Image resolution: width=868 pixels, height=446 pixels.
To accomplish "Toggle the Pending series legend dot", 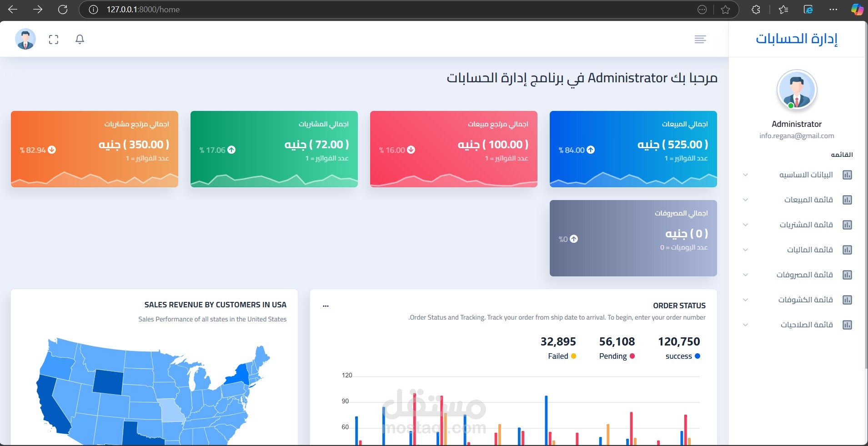I will point(632,356).
